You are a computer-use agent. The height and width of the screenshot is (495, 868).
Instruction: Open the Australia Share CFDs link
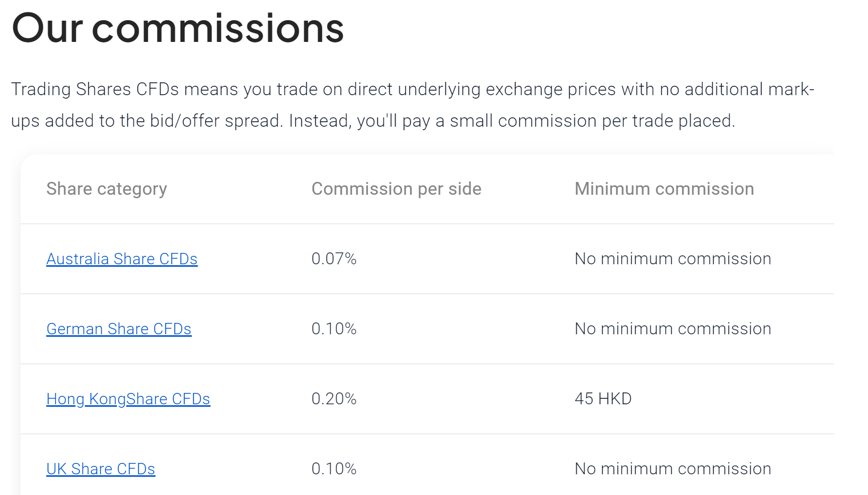coord(122,259)
